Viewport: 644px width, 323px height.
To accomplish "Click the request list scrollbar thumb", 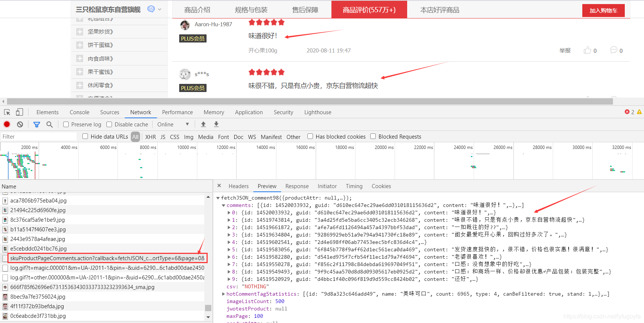I will [x=208, y=308].
